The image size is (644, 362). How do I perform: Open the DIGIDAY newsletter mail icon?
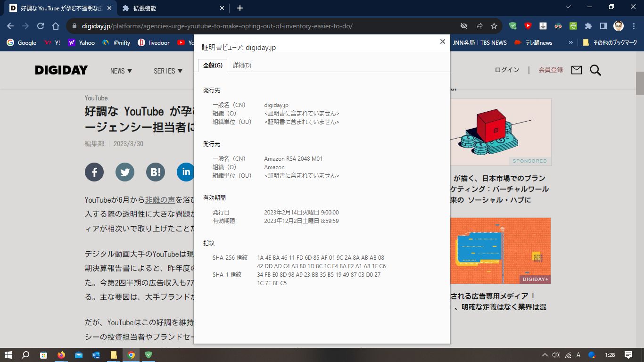(x=576, y=70)
